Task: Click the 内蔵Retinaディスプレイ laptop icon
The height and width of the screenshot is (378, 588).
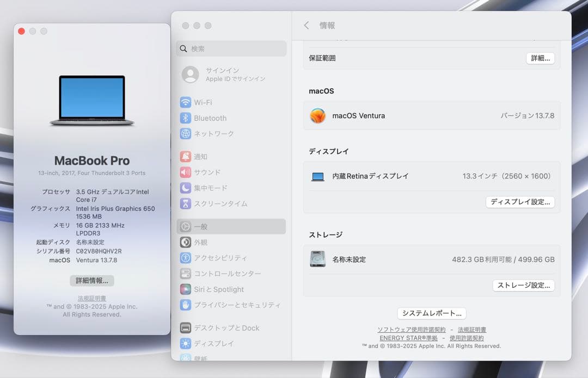Action: coord(317,176)
